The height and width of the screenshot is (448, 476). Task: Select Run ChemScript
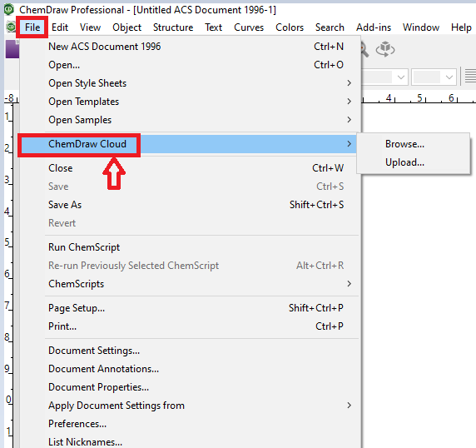tap(191, 247)
